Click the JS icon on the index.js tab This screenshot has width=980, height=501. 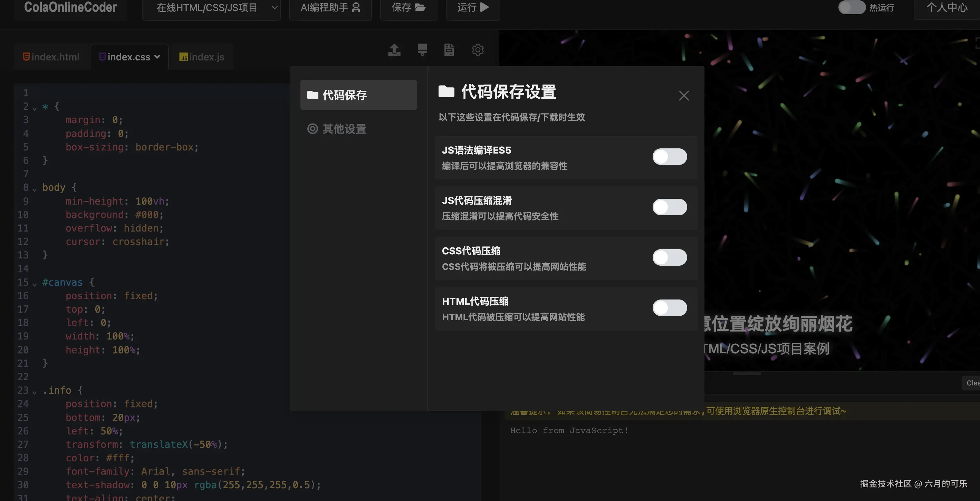pyautogui.click(x=184, y=57)
